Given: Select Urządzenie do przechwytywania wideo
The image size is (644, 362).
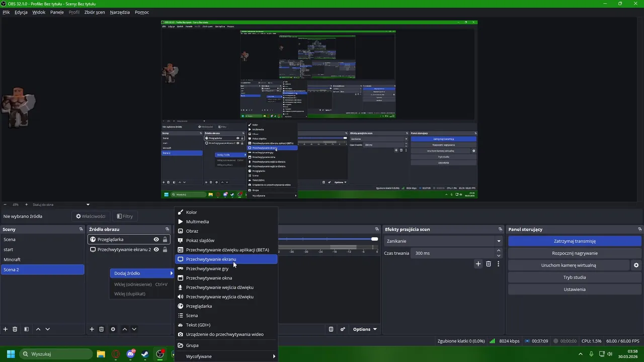Looking at the screenshot, I should 226,334.
